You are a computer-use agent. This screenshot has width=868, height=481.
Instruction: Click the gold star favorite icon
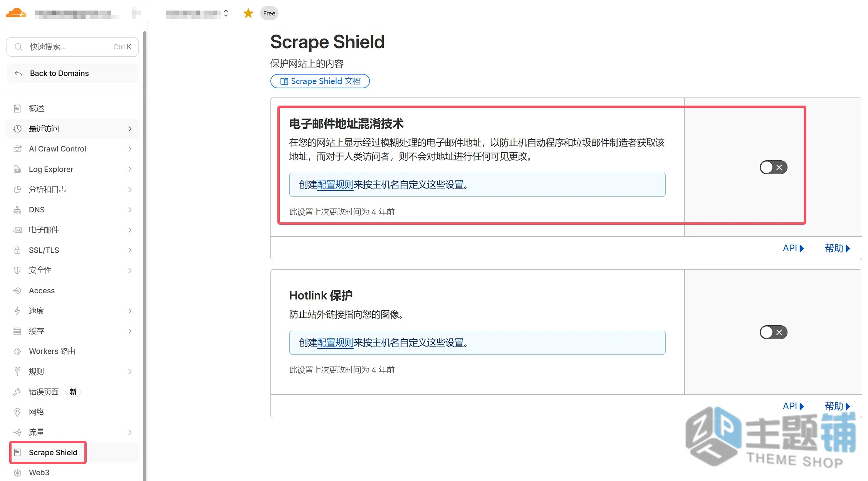click(248, 13)
